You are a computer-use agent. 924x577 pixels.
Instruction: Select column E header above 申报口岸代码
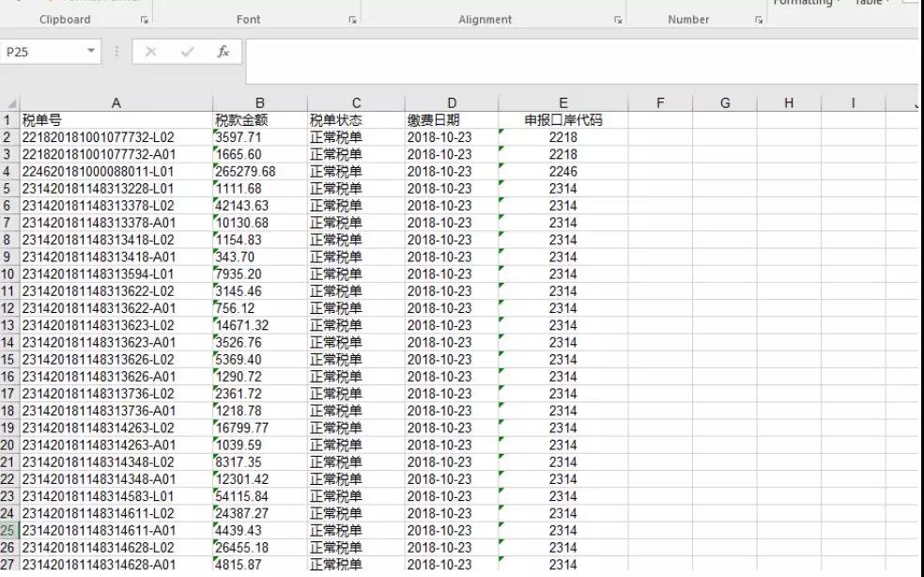(x=562, y=102)
